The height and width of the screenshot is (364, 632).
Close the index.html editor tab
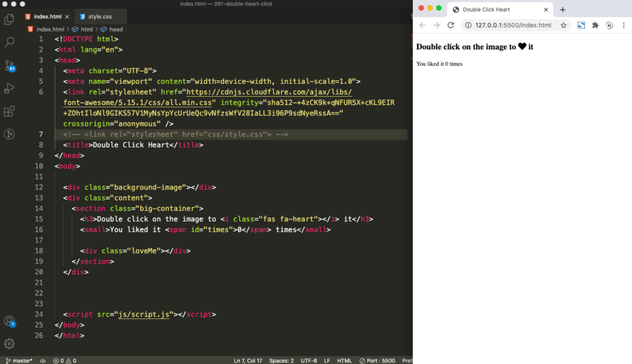(67, 17)
